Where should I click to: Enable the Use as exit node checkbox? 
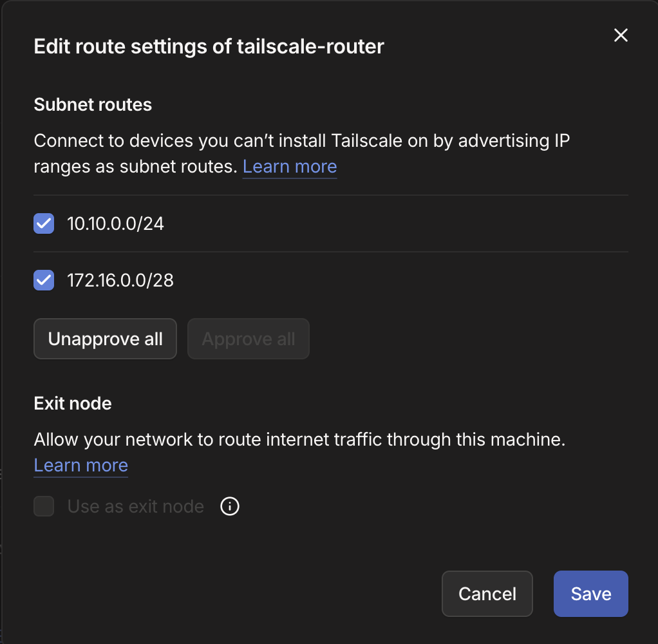pos(44,507)
